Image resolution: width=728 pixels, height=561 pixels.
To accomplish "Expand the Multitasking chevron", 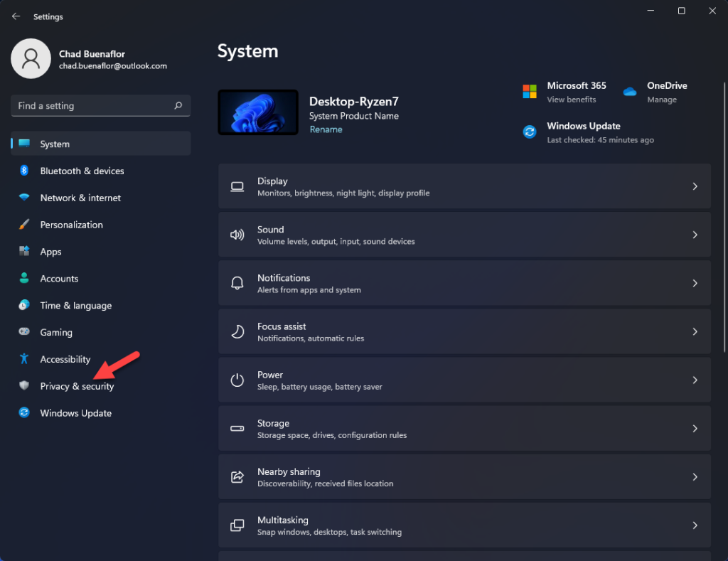I will tap(695, 525).
